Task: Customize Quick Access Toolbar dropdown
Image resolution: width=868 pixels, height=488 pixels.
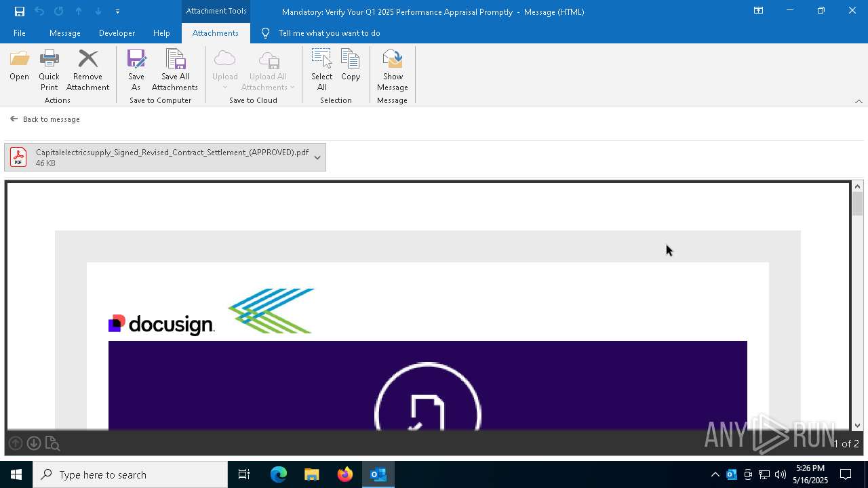Action: click(x=117, y=12)
